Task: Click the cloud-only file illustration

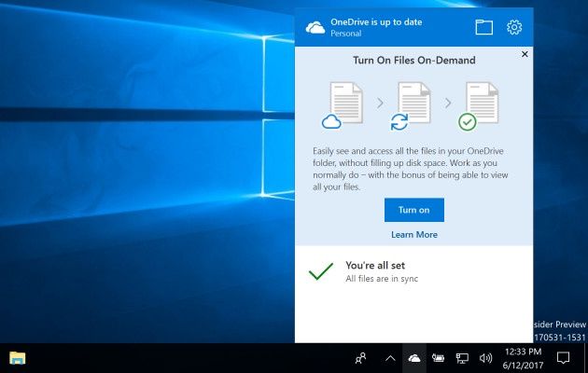Action: [342, 105]
